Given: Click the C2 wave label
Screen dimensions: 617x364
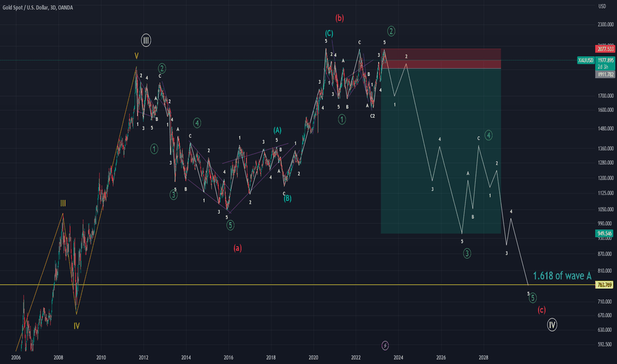Looking at the screenshot, I should click(x=372, y=116).
